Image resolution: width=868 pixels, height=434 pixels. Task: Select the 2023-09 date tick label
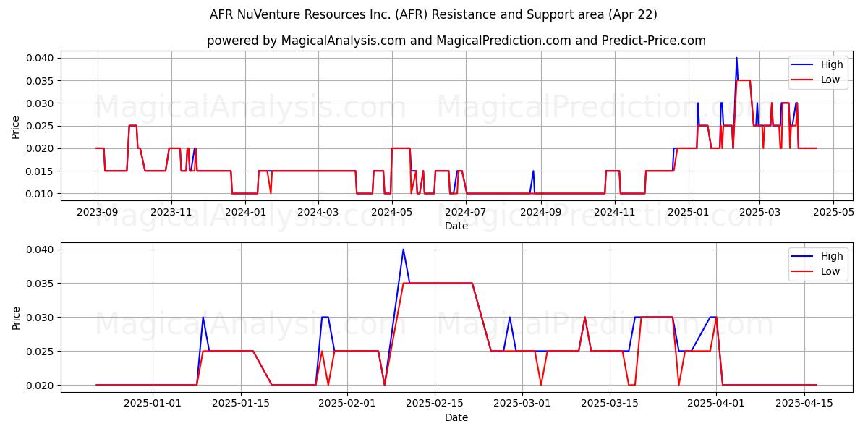click(x=98, y=212)
